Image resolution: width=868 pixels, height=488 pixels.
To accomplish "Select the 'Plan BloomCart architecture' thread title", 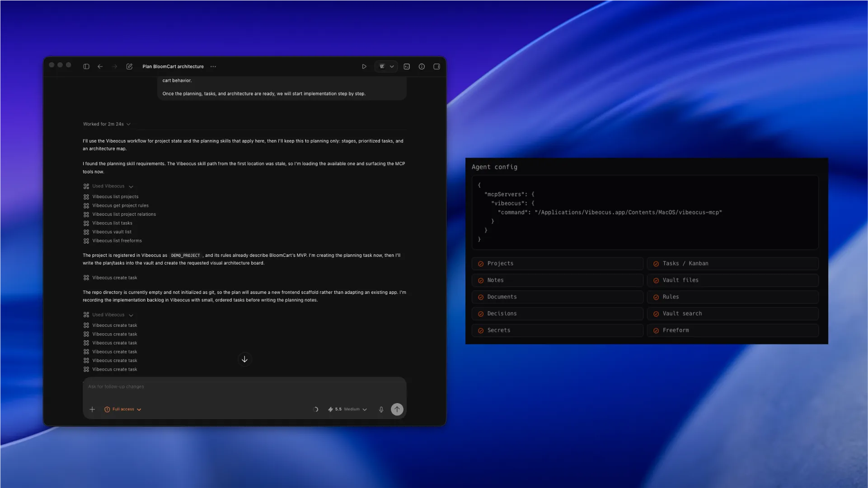I will coord(173,66).
